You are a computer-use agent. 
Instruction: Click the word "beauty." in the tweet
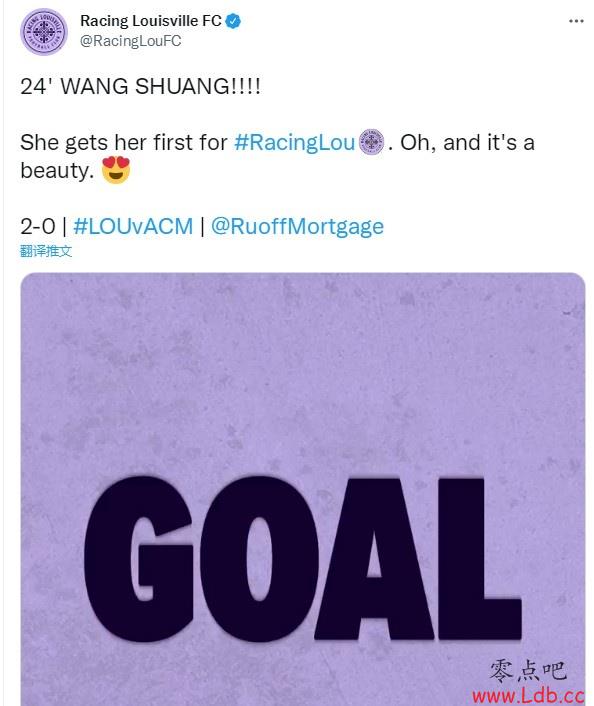(x=57, y=171)
